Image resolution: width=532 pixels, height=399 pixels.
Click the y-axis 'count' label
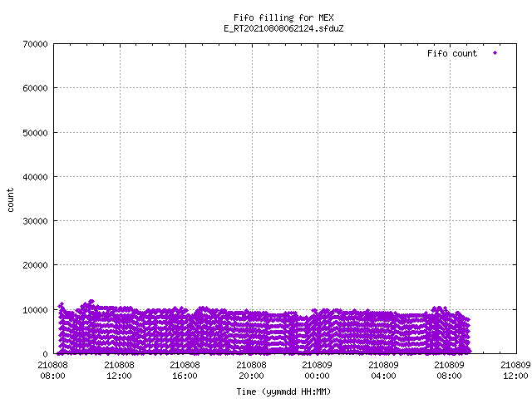click(x=11, y=200)
